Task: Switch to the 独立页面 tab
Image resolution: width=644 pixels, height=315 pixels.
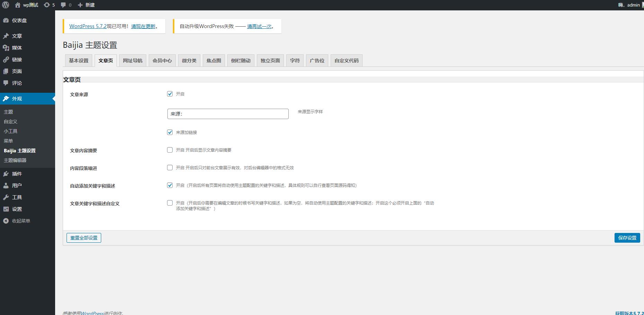Action: 270,61
